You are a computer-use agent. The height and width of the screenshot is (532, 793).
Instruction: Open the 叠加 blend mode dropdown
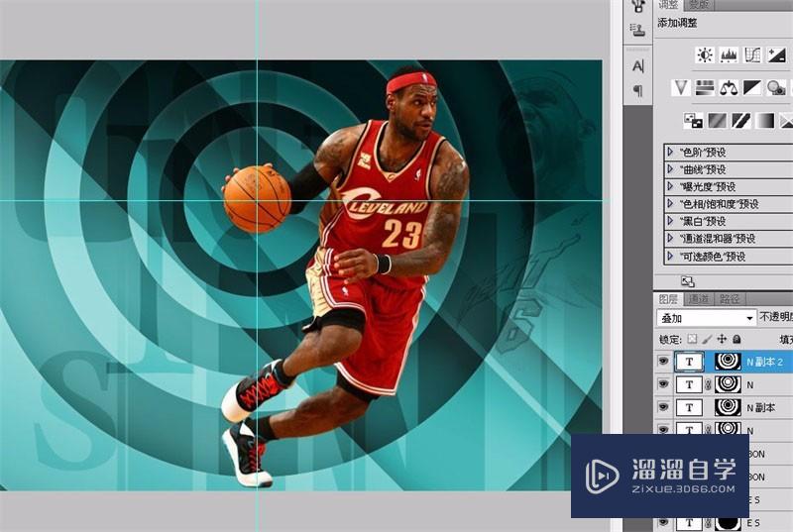(x=707, y=318)
